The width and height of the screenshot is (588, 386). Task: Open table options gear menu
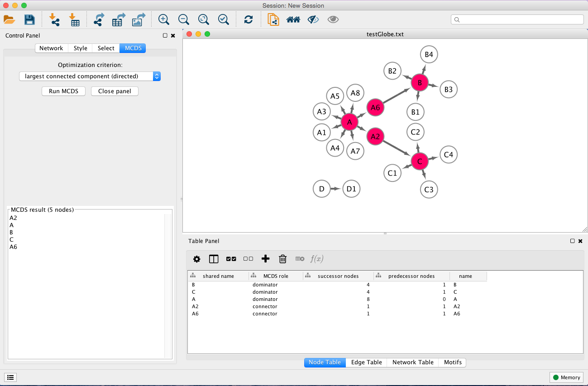pos(196,259)
